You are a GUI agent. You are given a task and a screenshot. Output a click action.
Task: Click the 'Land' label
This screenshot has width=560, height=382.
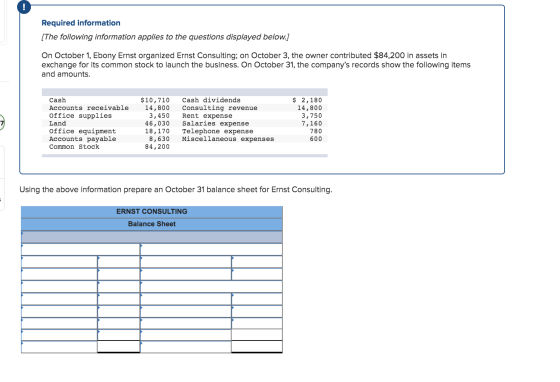click(58, 124)
